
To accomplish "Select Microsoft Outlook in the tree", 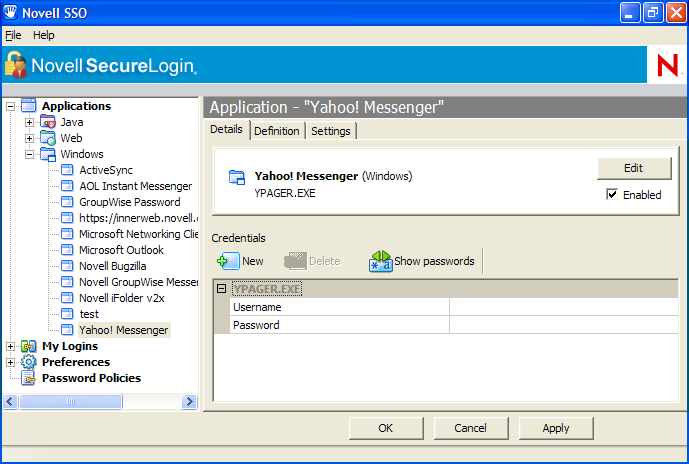I will tap(121, 250).
